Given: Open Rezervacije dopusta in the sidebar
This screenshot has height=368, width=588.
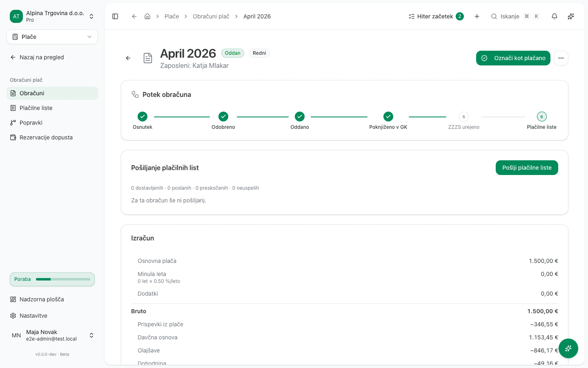Looking at the screenshot, I should tap(52, 137).
